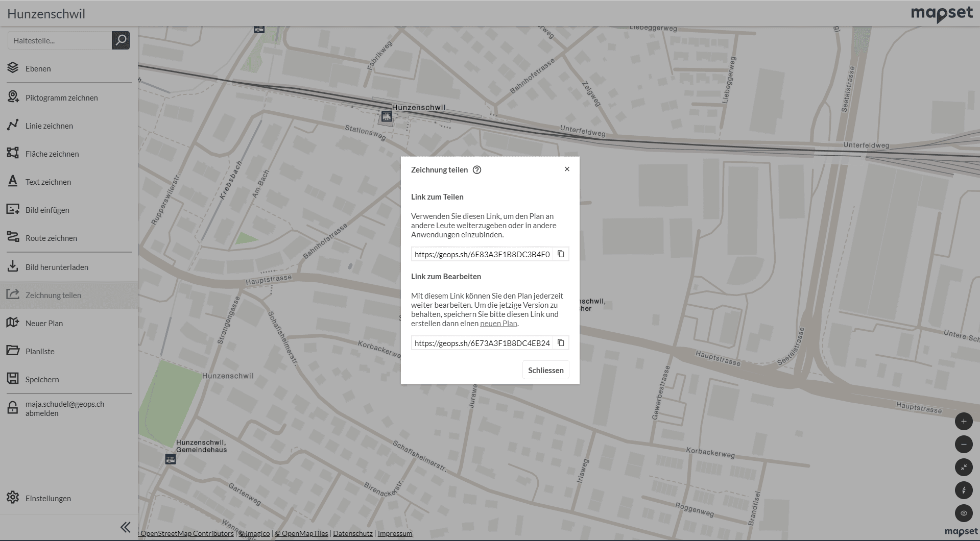
Task: Zoom in on the map
Action: [x=963, y=422]
